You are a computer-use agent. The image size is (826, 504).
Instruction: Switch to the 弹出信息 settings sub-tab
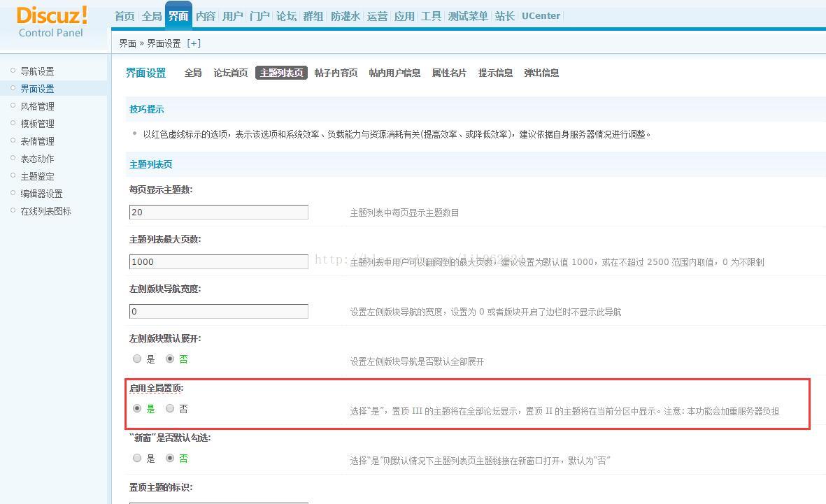541,73
